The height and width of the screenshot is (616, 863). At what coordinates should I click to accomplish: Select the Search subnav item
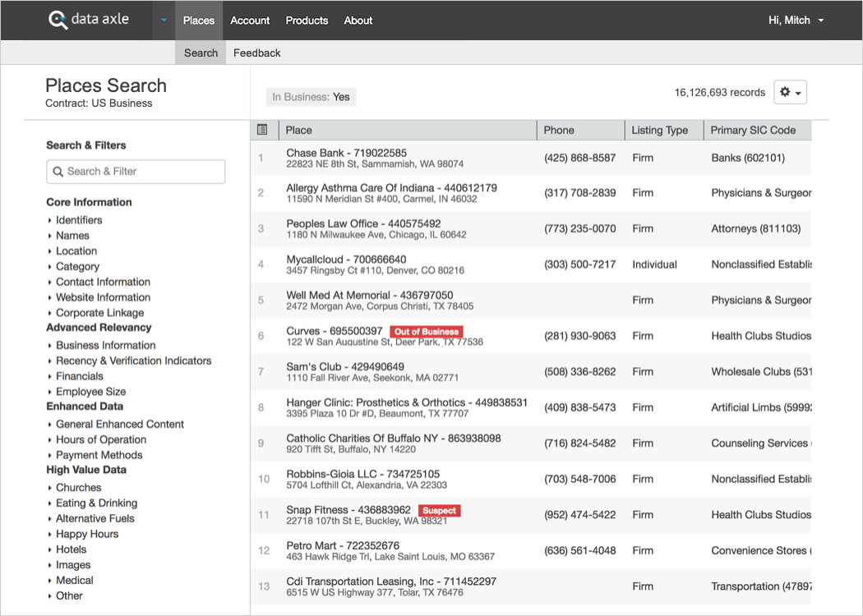click(x=201, y=53)
